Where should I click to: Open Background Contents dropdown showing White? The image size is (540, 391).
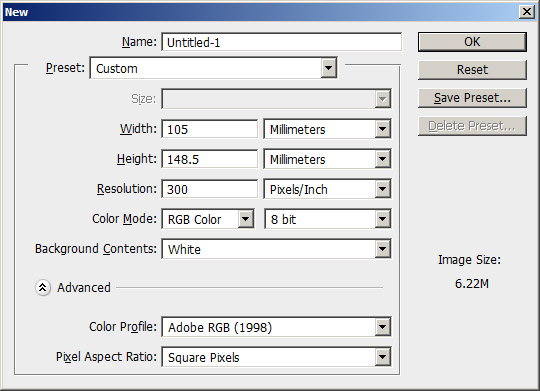[276, 249]
